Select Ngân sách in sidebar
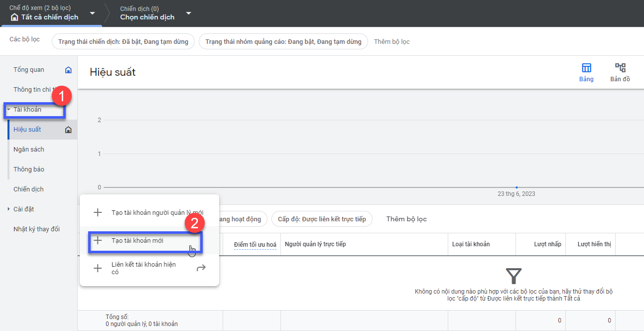The image size is (644, 331). tap(29, 150)
